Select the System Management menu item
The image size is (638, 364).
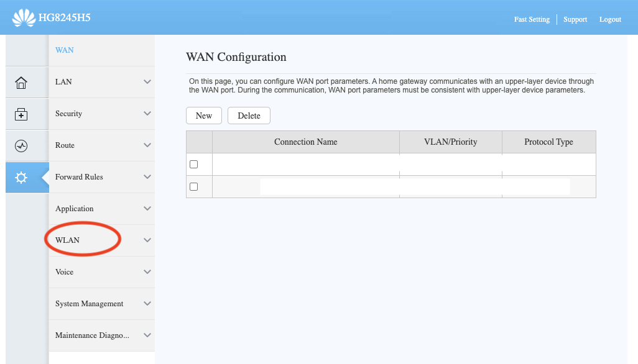(x=89, y=304)
